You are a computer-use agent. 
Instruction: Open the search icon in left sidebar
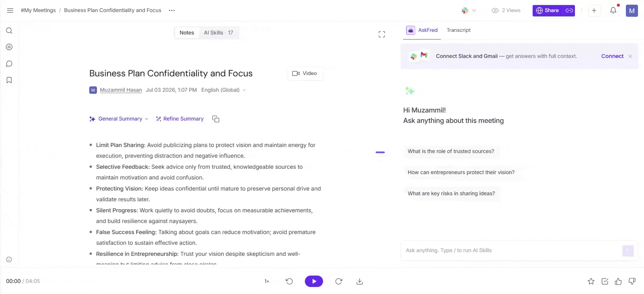point(9,31)
